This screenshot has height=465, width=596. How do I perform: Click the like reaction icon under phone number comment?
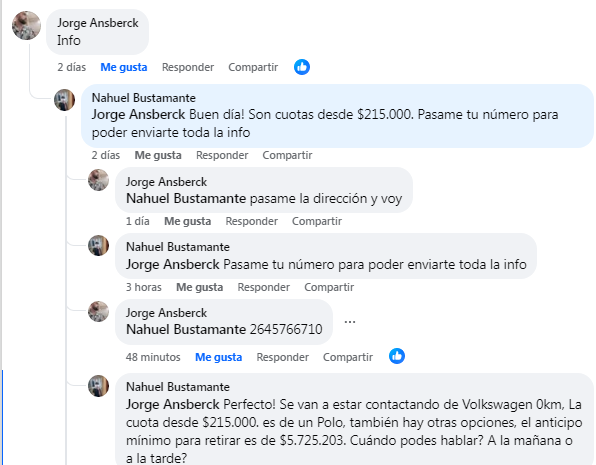click(397, 356)
